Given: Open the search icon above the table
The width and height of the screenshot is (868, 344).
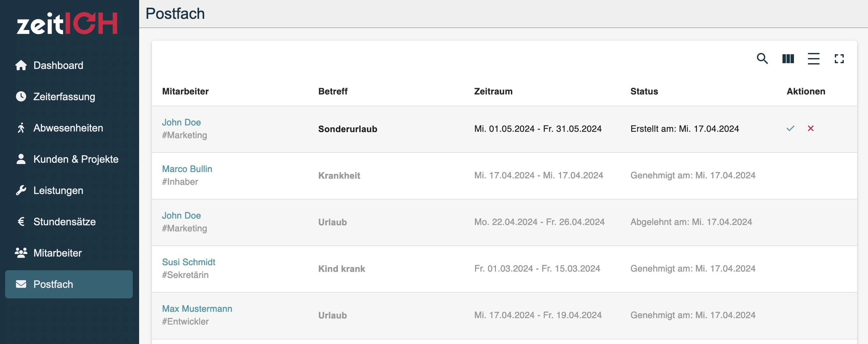Looking at the screenshot, I should [x=762, y=59].
